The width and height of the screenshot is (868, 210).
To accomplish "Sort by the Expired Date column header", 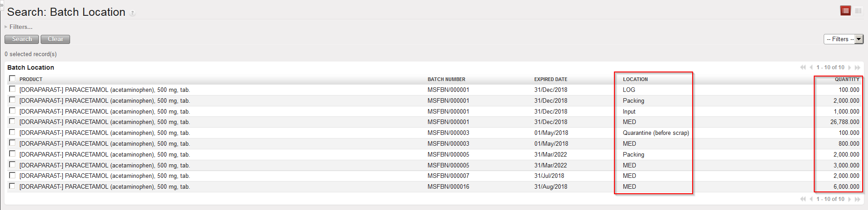I will (551, 79).
